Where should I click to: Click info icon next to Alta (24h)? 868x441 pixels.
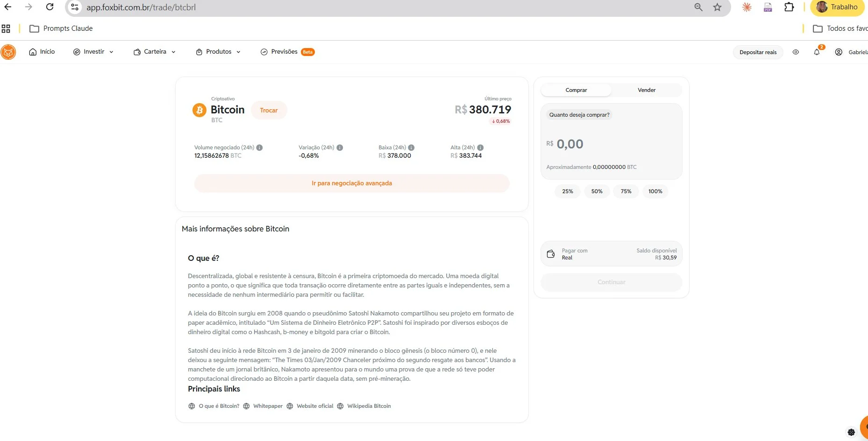point(480,147)
